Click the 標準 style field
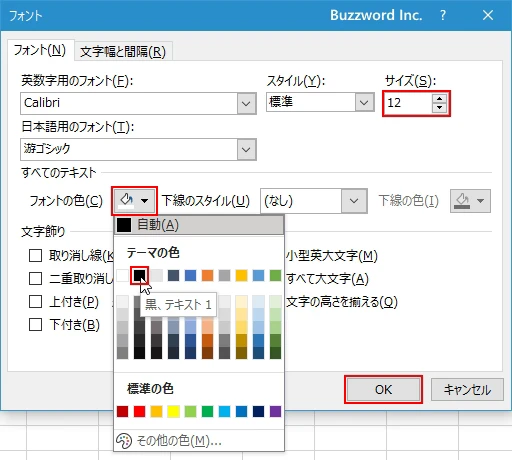This screenshot has width=512, height=460. [x=311, y=102]
